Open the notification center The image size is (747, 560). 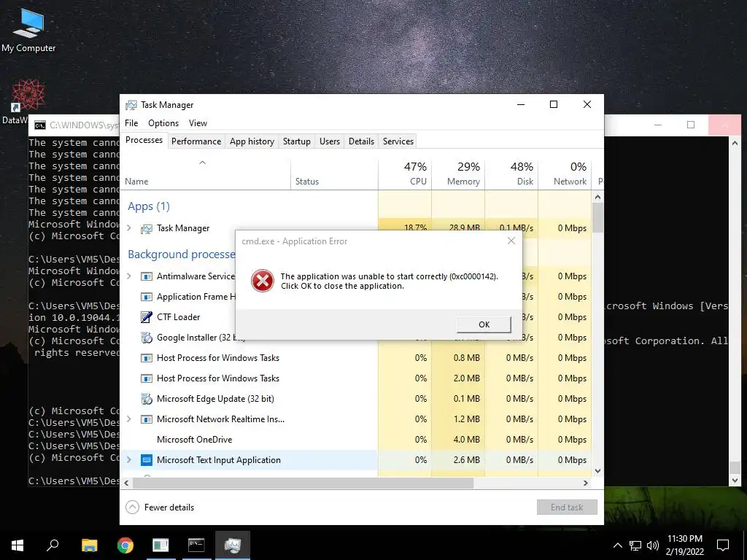tap(723, 545)
